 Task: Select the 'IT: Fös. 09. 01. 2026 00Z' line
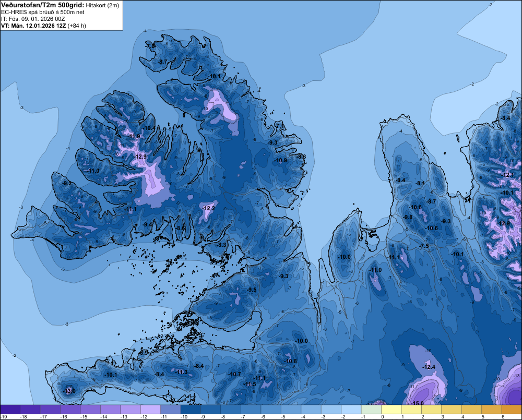(33, 19)
